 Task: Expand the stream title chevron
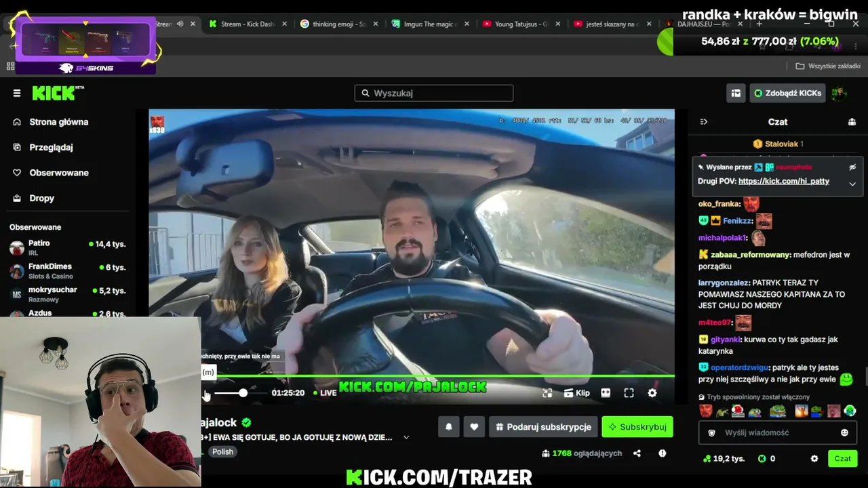[406, 438]
